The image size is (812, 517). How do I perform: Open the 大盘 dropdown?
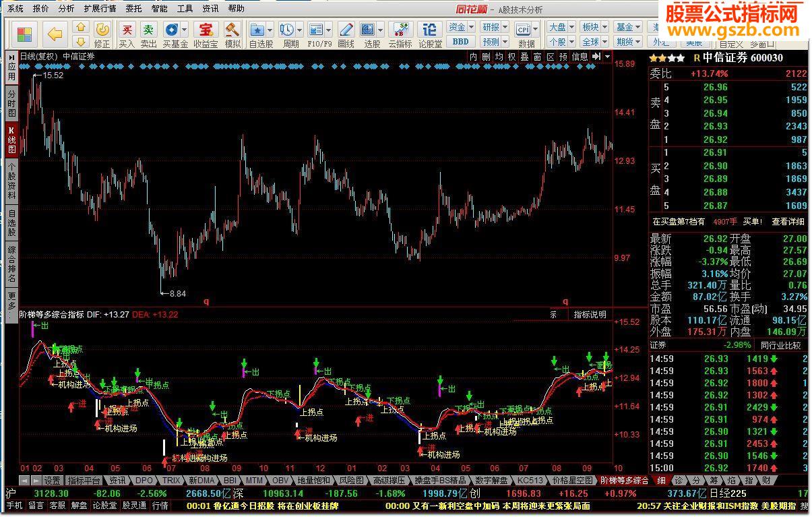click(x=561, y=27)
